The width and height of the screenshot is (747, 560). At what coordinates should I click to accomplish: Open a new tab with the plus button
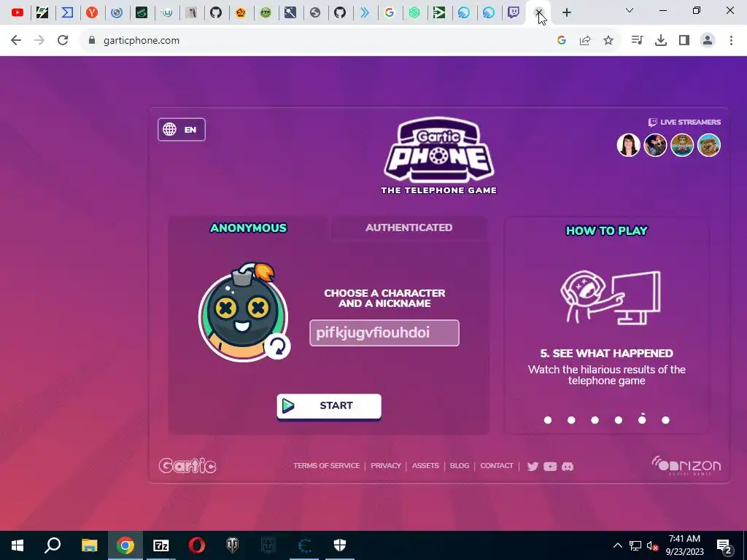(x=566, y=12)
